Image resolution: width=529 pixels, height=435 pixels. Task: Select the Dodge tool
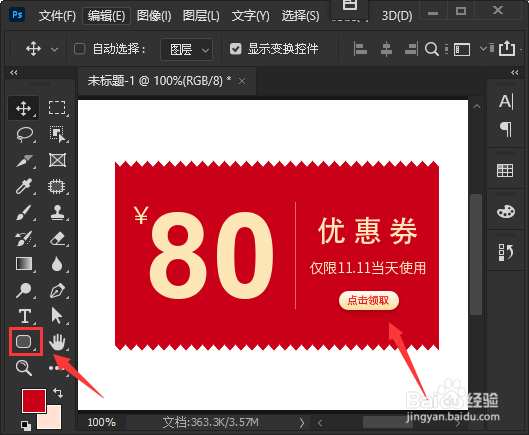pyautogui.click(x=24, y=290)
